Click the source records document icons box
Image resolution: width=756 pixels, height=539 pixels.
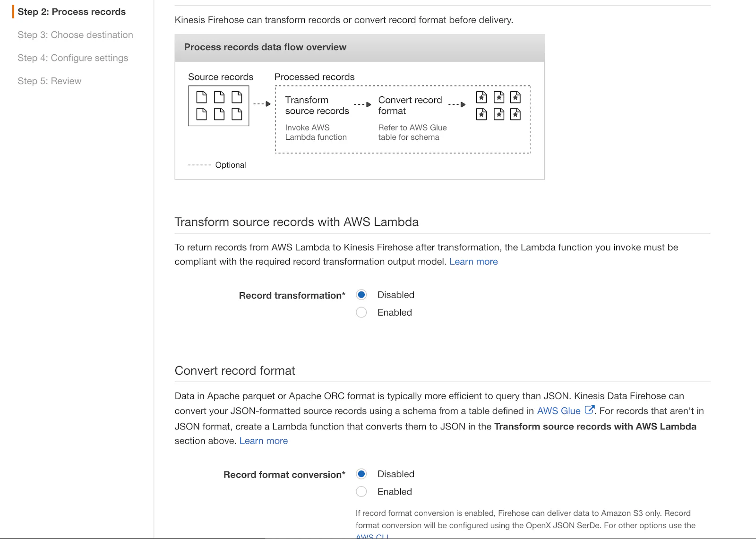point(219,106)
